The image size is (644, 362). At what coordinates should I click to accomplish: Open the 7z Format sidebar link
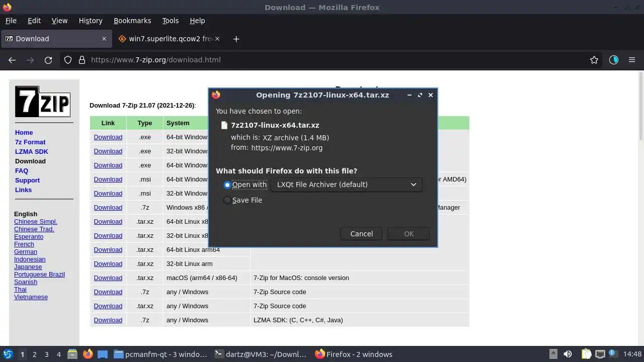[x=30, y=142]
